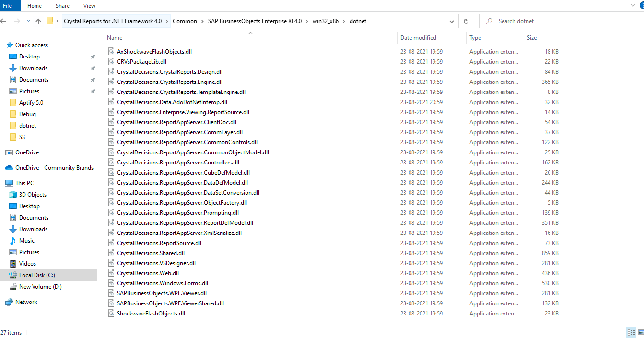Open the Recent locations dropdown arrow
Viewport: 644px width, 338px height.
[28, 22]
